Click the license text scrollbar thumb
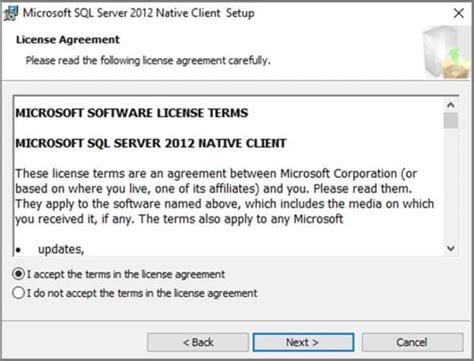The height and width of the screenshot is (361, 474). pos(451,121)
